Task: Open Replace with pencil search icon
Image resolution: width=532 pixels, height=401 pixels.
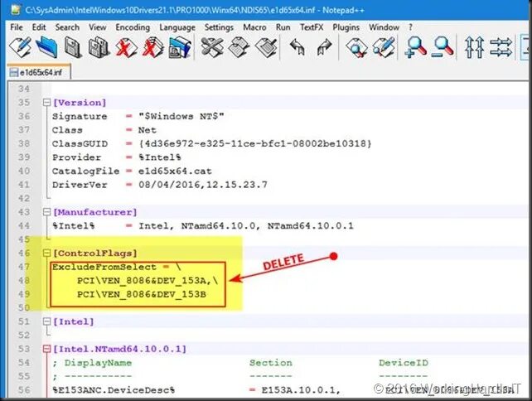Action: tap(384, 47)
